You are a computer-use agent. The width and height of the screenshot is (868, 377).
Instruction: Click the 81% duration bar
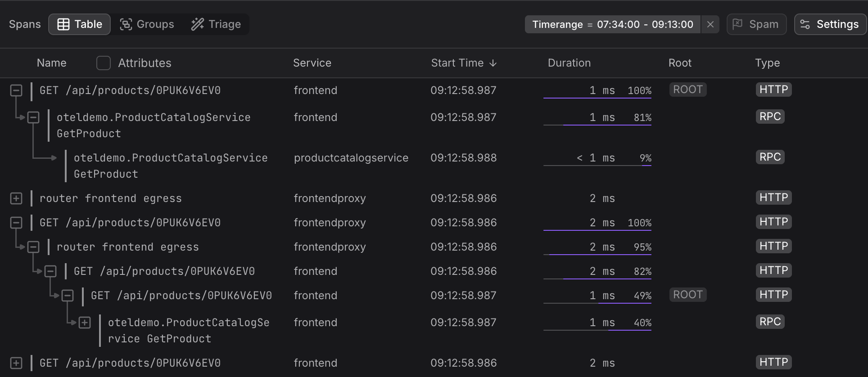click(606, 125)
